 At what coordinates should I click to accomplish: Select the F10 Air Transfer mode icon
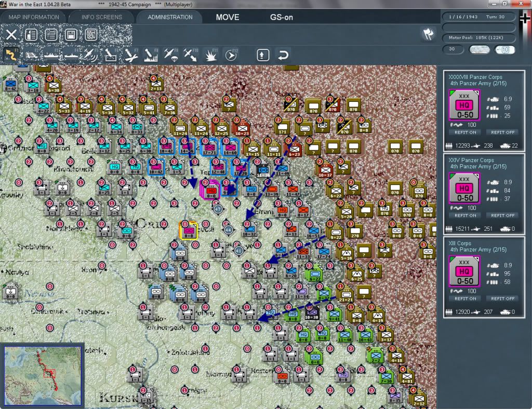[x=191, y=55]
